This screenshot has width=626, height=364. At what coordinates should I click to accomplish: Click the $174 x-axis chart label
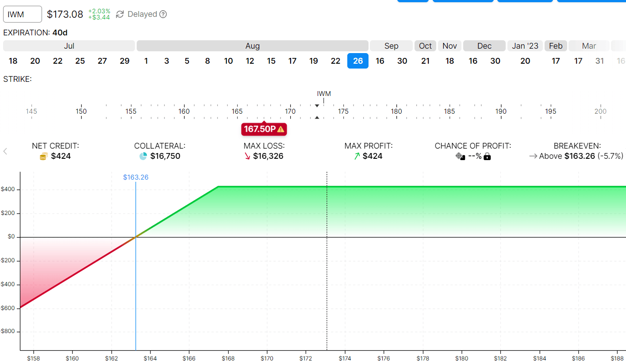(x=345, y=358)
